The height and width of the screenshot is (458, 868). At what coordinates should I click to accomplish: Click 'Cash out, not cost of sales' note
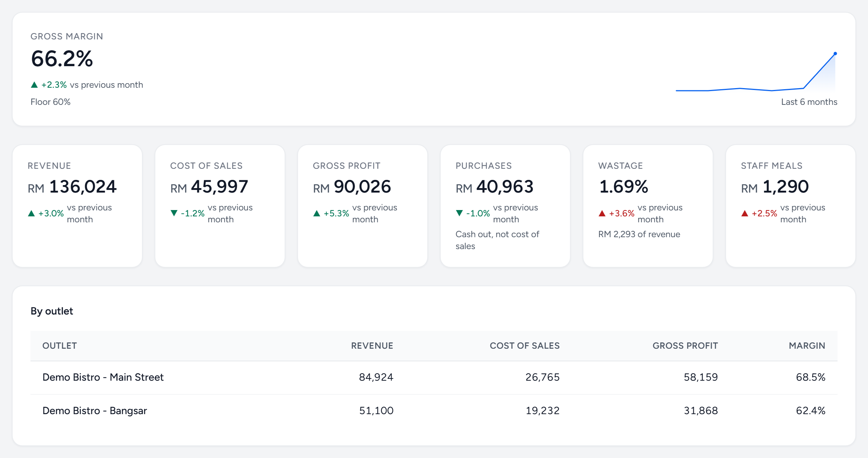pyautogui.click(x=497, y=240)
